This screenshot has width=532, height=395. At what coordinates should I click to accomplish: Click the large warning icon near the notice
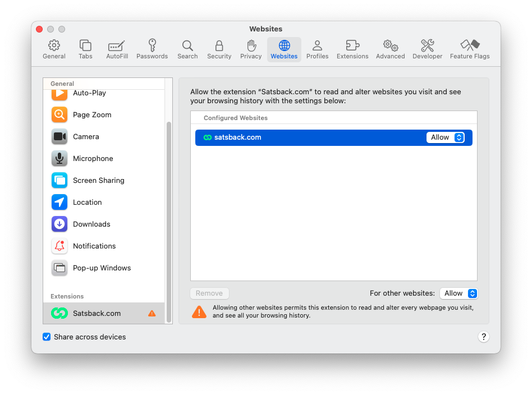tap(199, 312)
